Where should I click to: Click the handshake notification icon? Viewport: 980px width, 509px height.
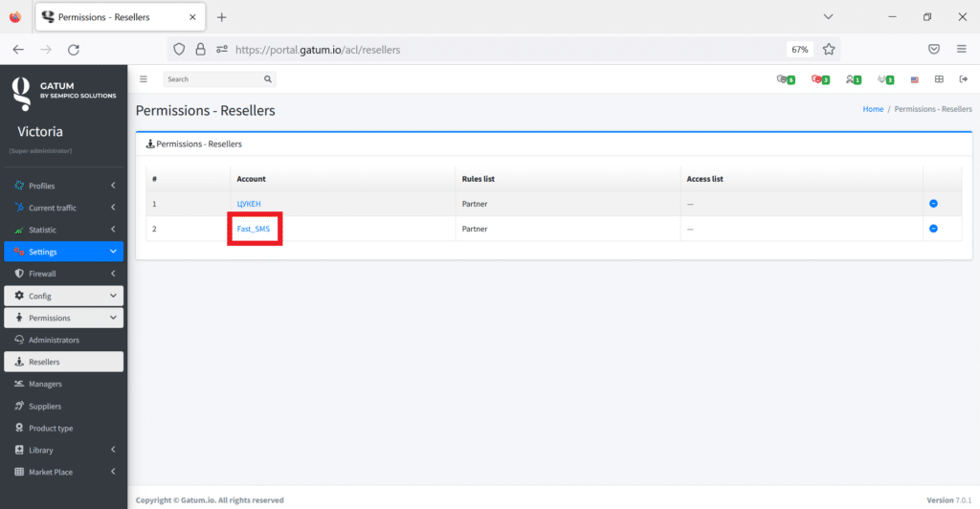[x=885, y=79]
